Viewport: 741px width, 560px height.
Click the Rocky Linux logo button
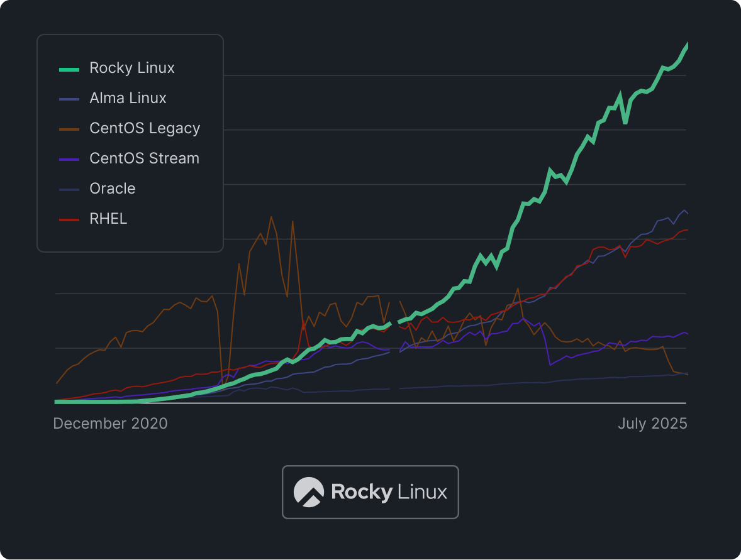[370, 493]
